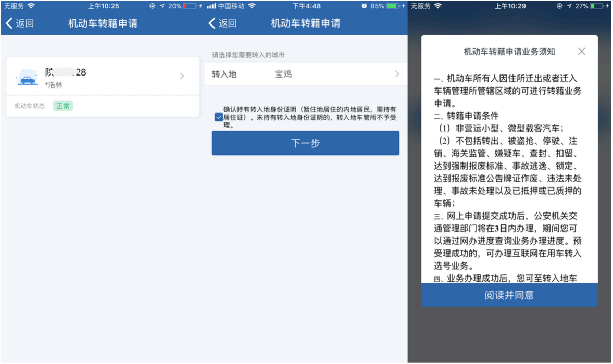Click the 二、转籍申请条件 heading in the notice
The image size is (613, 364).
click(467, 116)
